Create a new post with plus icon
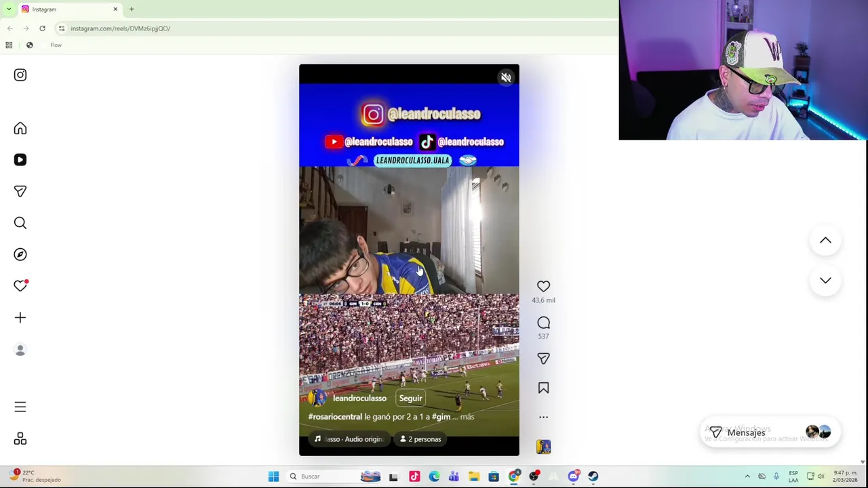This screenshot has height=488, width=868. [x=20, y=318]
